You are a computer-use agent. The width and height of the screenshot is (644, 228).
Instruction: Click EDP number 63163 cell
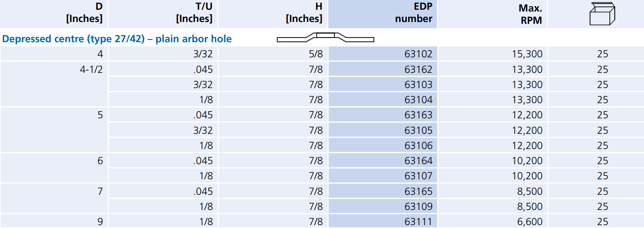pyautogui.click(x=418, y=115)
